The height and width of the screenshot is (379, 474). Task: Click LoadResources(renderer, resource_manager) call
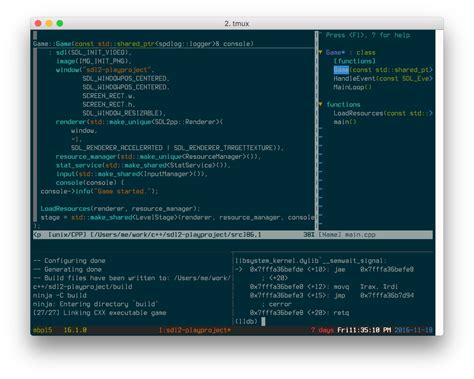coord(120,209)
